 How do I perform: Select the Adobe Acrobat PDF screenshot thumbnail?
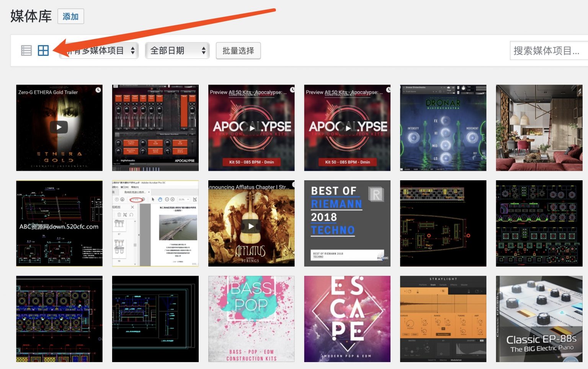click(155, 223)
